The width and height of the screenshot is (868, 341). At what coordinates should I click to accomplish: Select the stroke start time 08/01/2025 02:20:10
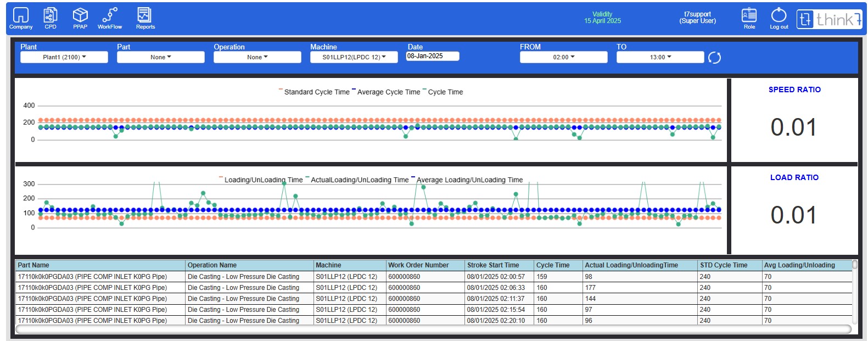coord(496,321)
